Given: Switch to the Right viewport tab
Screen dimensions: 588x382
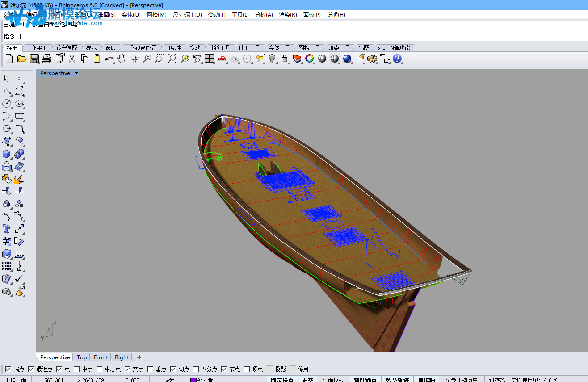Looking at the screenshot, I should tap(122, 357).
